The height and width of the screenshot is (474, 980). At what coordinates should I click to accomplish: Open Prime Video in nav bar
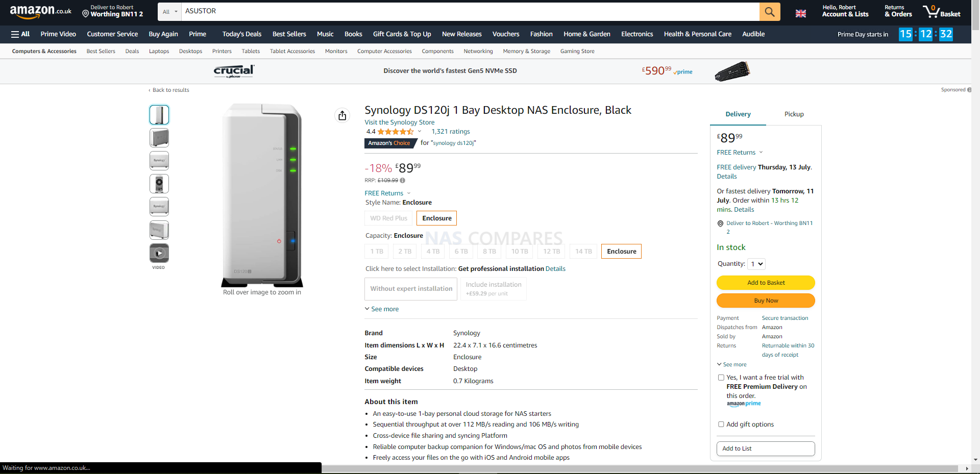[58, 34]
